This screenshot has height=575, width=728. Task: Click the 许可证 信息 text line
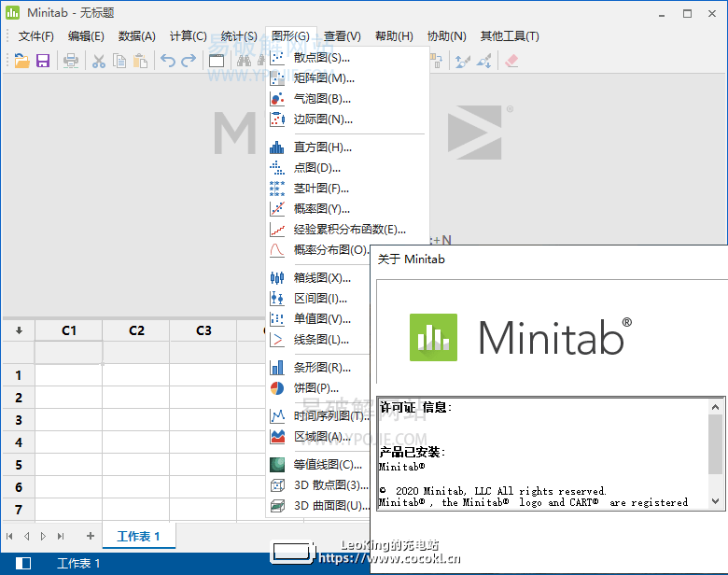[415, 407]
